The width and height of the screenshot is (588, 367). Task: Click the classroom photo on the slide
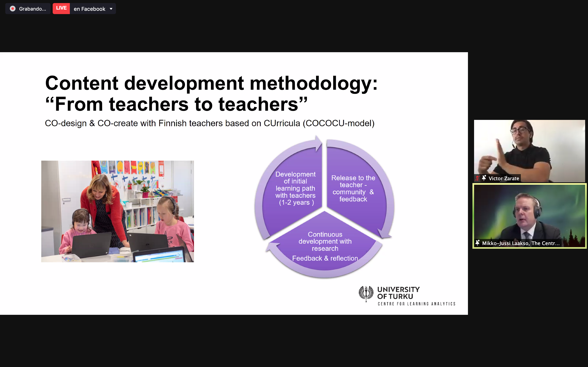tap(117, 211)
